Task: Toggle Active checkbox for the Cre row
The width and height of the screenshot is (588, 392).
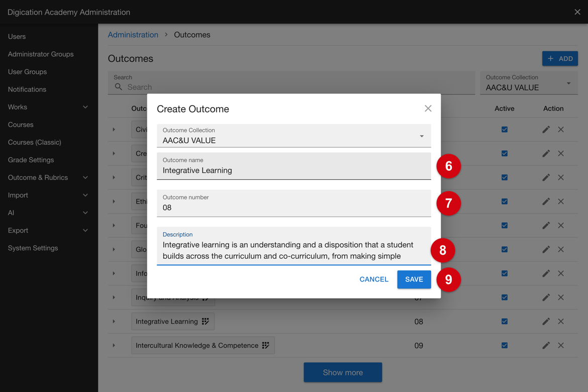Action: click(505, 153)
